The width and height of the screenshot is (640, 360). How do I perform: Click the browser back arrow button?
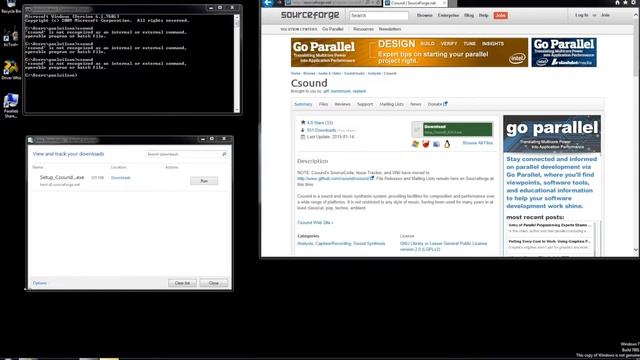click(268, 3)
